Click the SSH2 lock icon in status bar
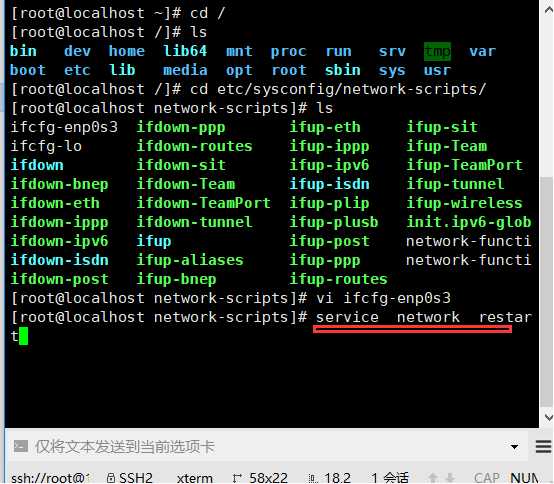The image size is (554, 484). pos(111,478)
